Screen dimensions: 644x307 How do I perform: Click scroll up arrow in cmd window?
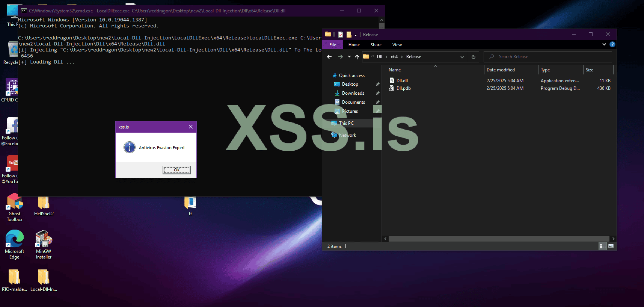click(382, 20)
